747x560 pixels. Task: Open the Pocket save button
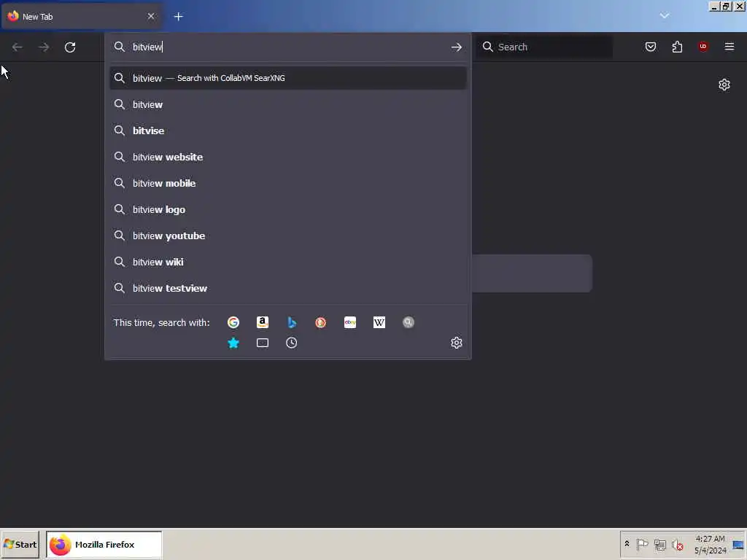click(651, 47)
